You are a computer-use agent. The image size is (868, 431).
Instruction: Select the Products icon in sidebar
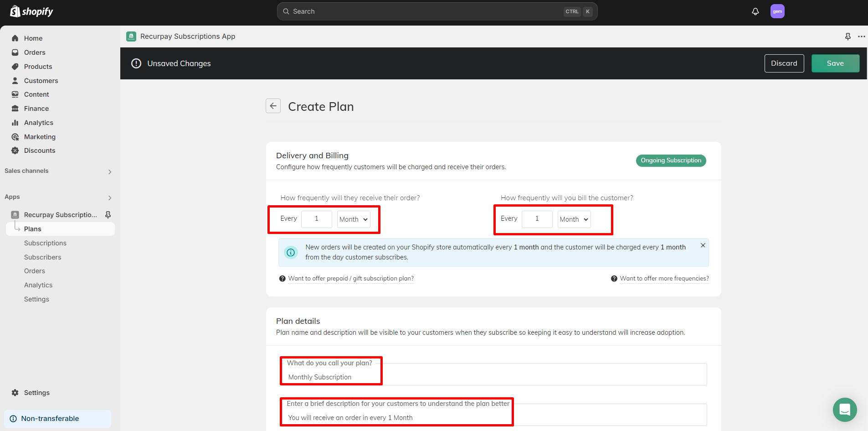[15, 67]
